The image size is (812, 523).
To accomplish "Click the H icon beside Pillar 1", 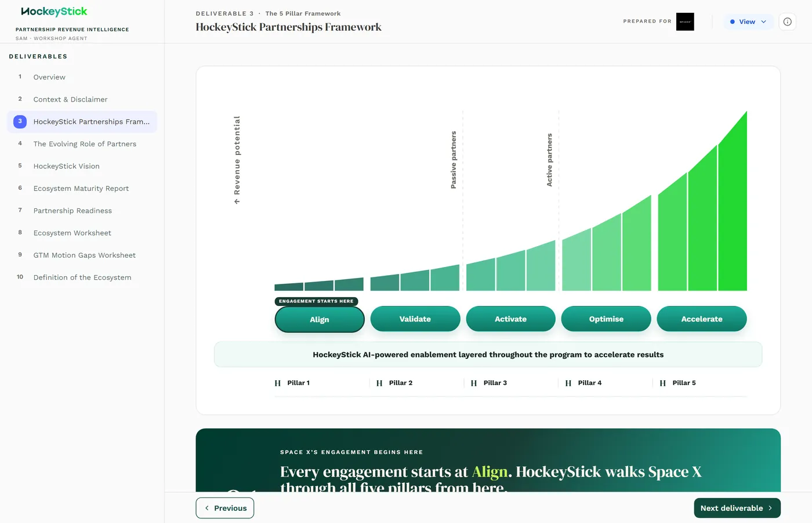I will (x=278, y=383).
